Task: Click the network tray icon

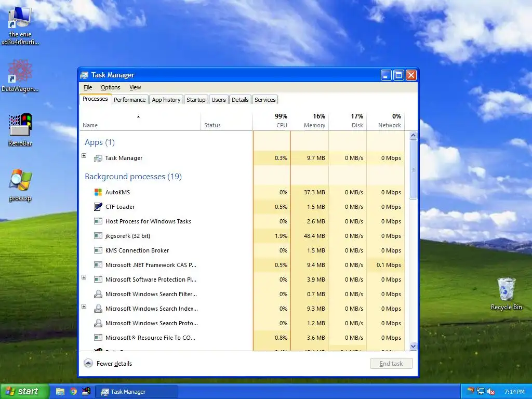Action: pyautogui.click(x=481, y=392)
